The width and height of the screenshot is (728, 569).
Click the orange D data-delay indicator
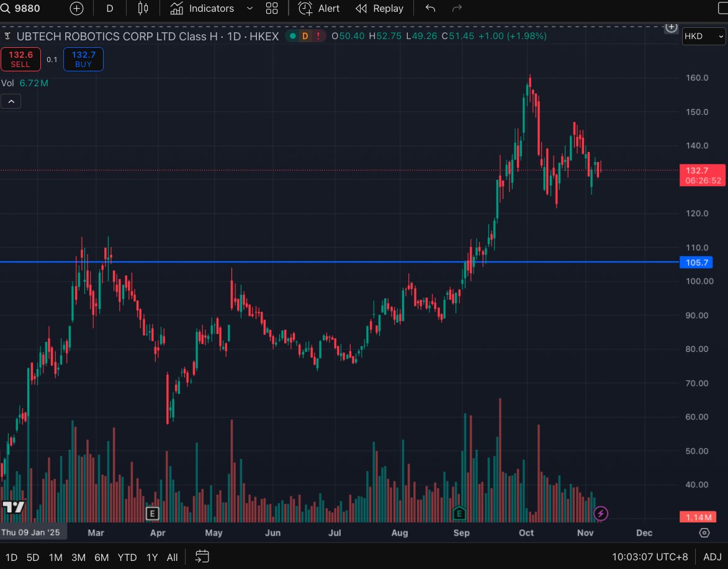tap(305, 36)
